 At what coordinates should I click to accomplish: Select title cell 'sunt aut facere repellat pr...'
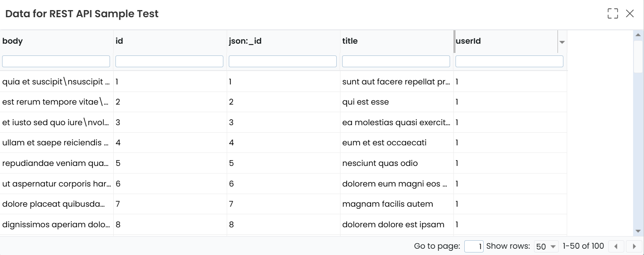coord(397,81)
